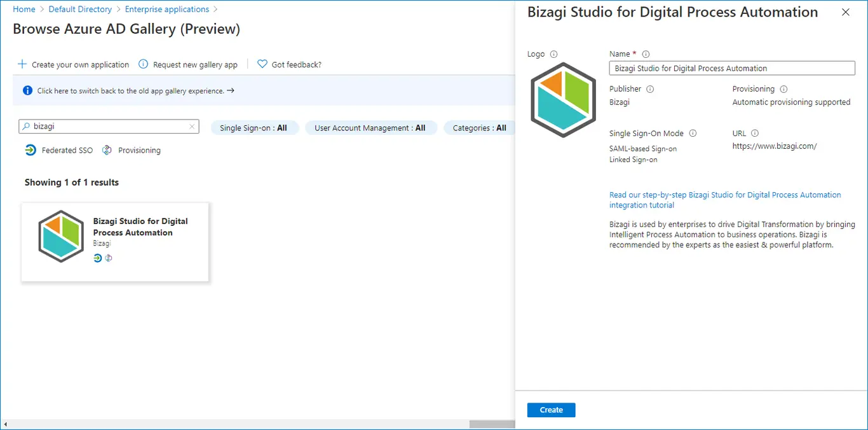The width and height of the screenshot is (868, 430).
Task: Clear the bizagi search text with the X
Action: pyautogui.click(x=192, y=127)
